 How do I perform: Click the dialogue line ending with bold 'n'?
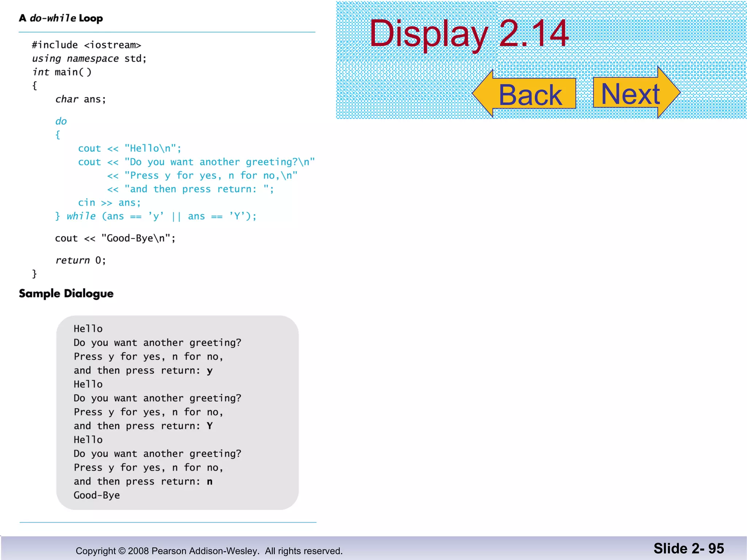(143, 482)
